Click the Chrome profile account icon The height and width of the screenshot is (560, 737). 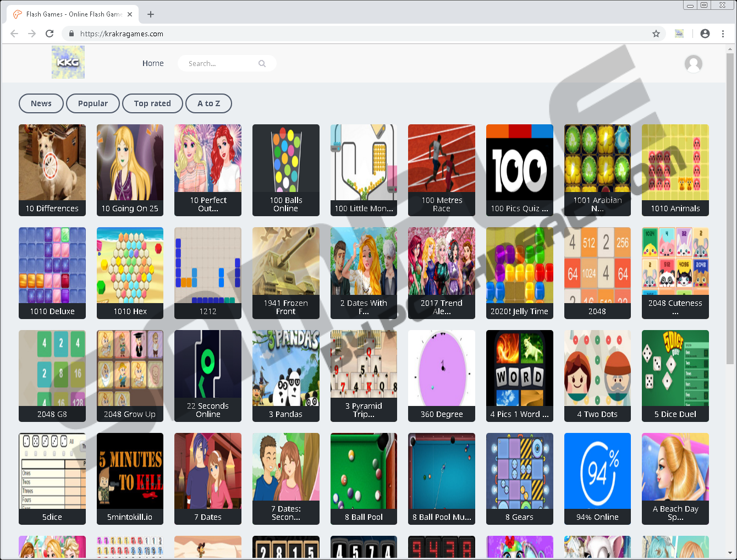pyautogui.click(x=705, y=34)
